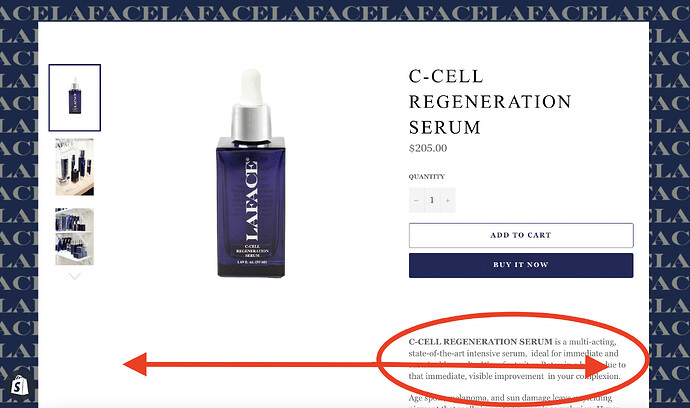Click the LAFACE patterned background banner
This screenshot has height=408, width=690.
pyautogui.click(x=345, y=11)
